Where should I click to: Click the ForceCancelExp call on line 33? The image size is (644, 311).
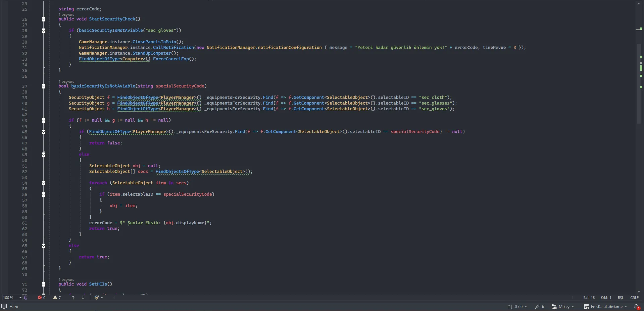tap(171, 59)
